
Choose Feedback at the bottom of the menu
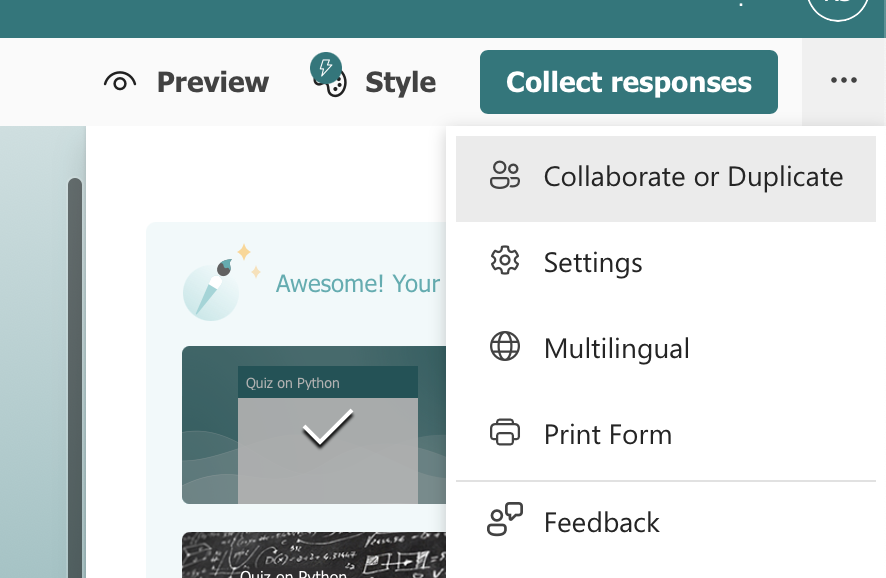[x=601, y=522]
